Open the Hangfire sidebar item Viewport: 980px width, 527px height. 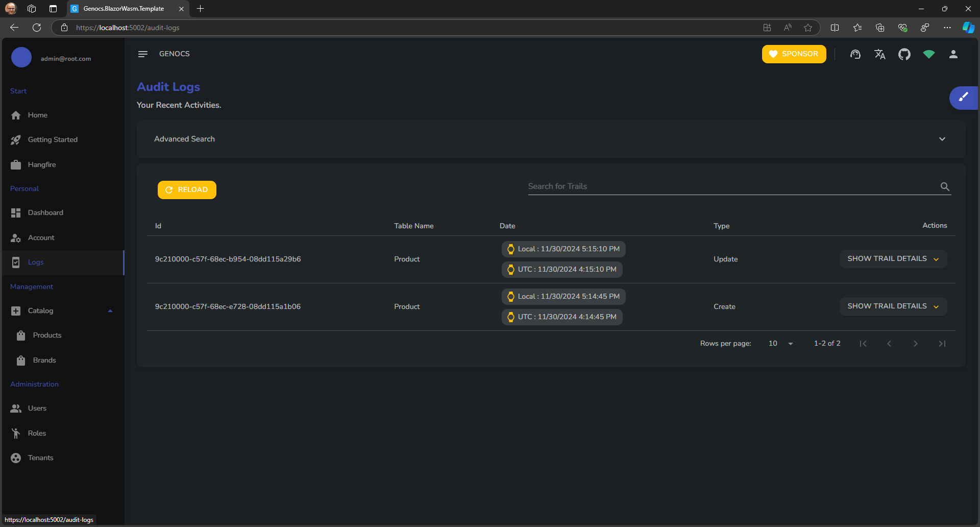[x=42, y=165]
